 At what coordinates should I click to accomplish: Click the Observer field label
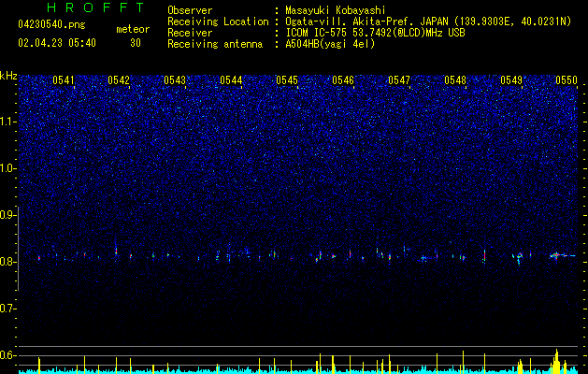tap(190, 10)
